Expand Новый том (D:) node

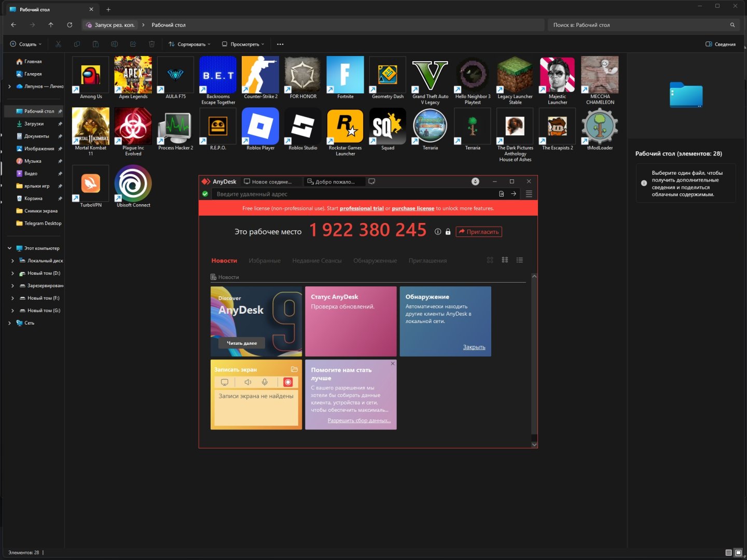13,273
